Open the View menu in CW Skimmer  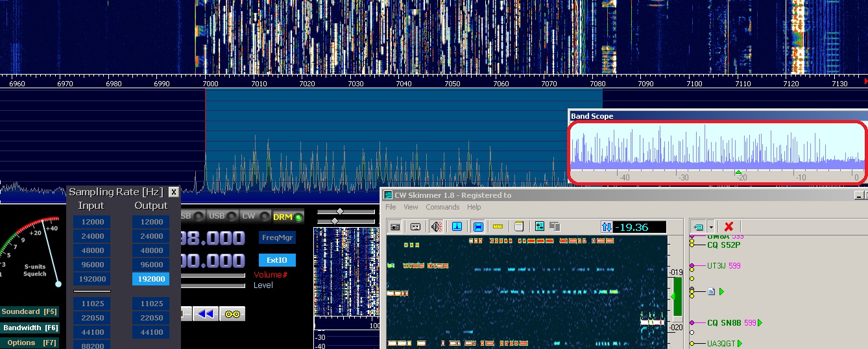(411, 207)
